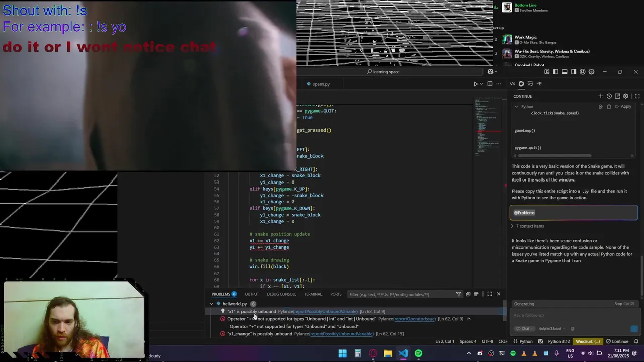644x362 pixels.
Task: Collapse the Operator "+" problem details
Action: 469,319
